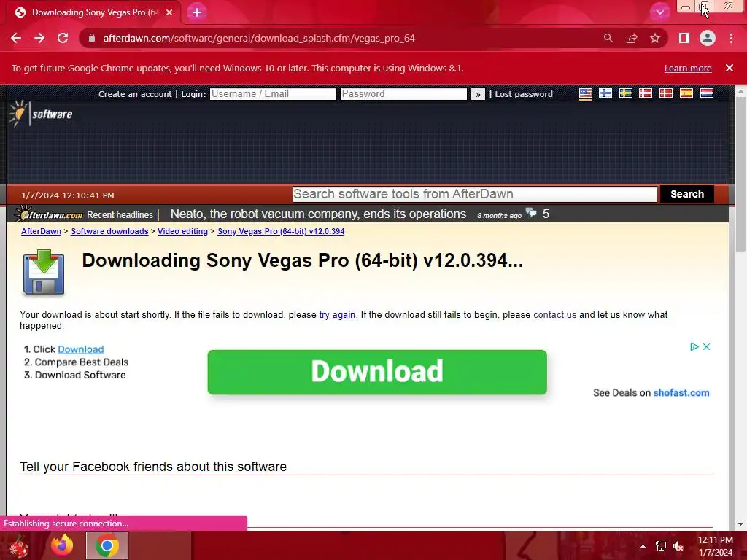Open headline comments bubble icon

(531, 213)
